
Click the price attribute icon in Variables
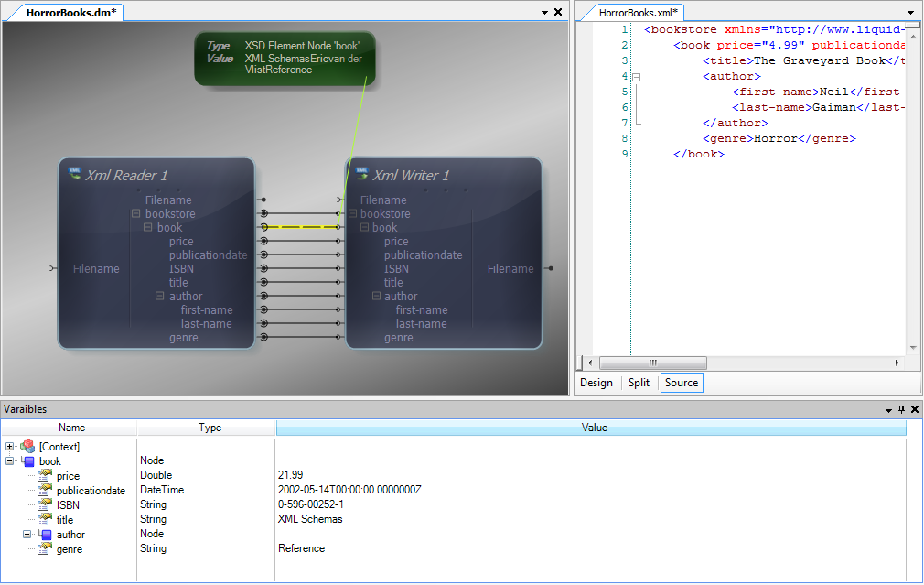pyautogui.click(x=45, y=475)
